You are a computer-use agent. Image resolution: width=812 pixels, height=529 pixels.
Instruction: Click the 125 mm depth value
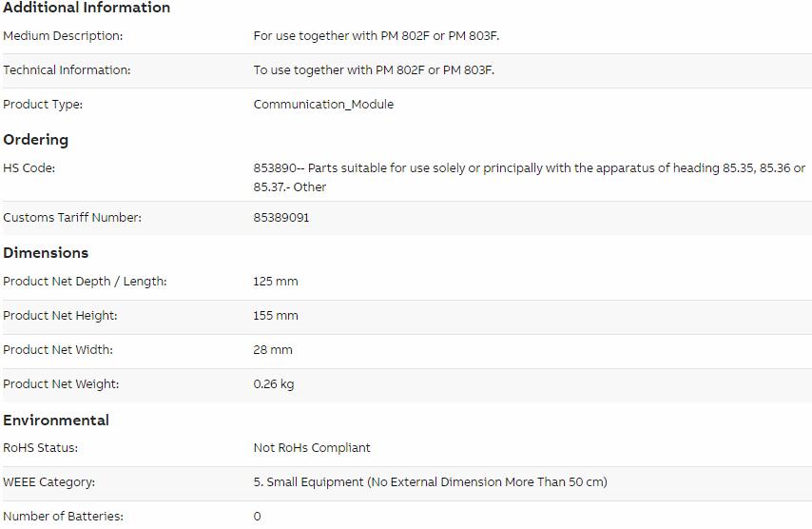pyautogui.click(x=276, y=282)
